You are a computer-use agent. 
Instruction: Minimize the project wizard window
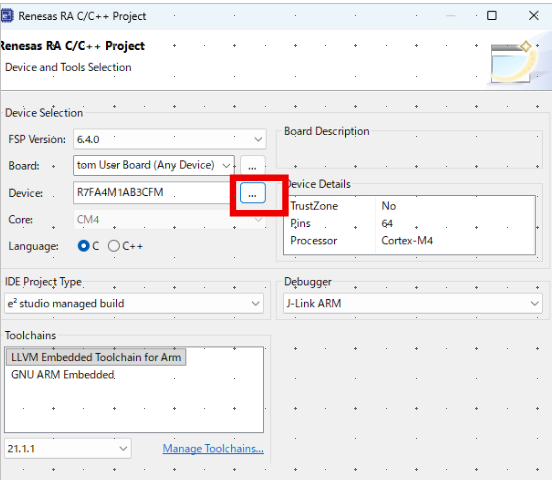point(451,16)
